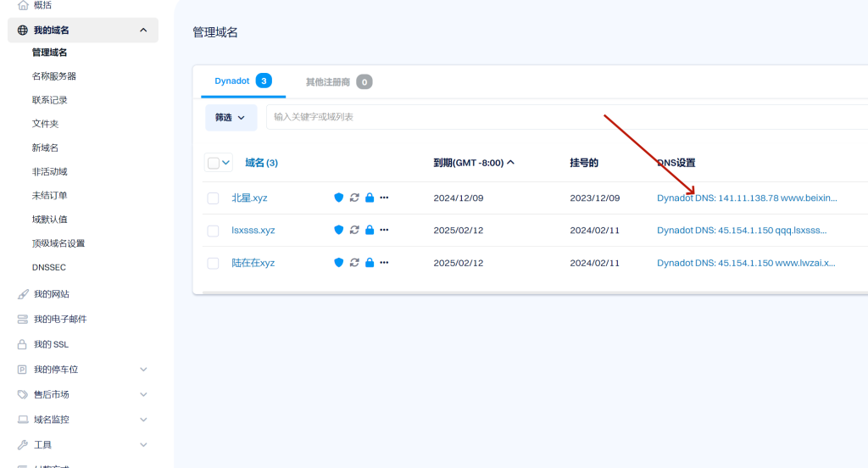The image size is (868, 468).
Task: Open the more options menu for lsxsss.xyz
Action: click(x=384, y=230)
